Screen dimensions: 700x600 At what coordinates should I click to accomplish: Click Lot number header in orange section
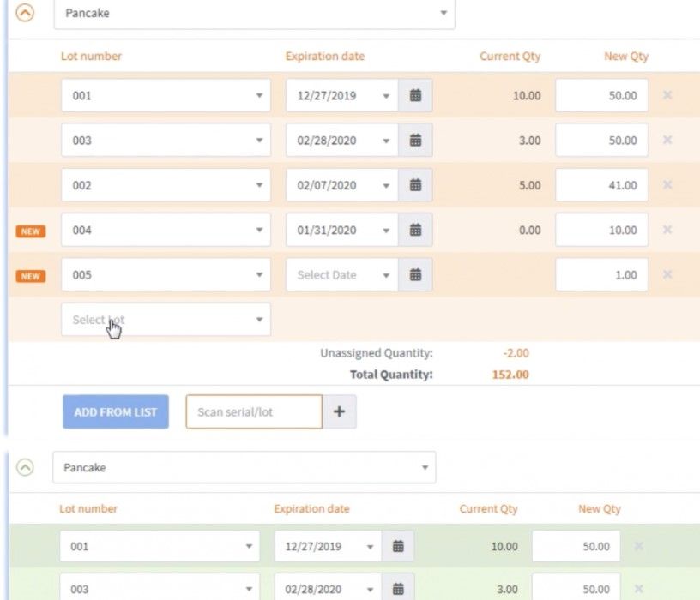pos(91,57)
